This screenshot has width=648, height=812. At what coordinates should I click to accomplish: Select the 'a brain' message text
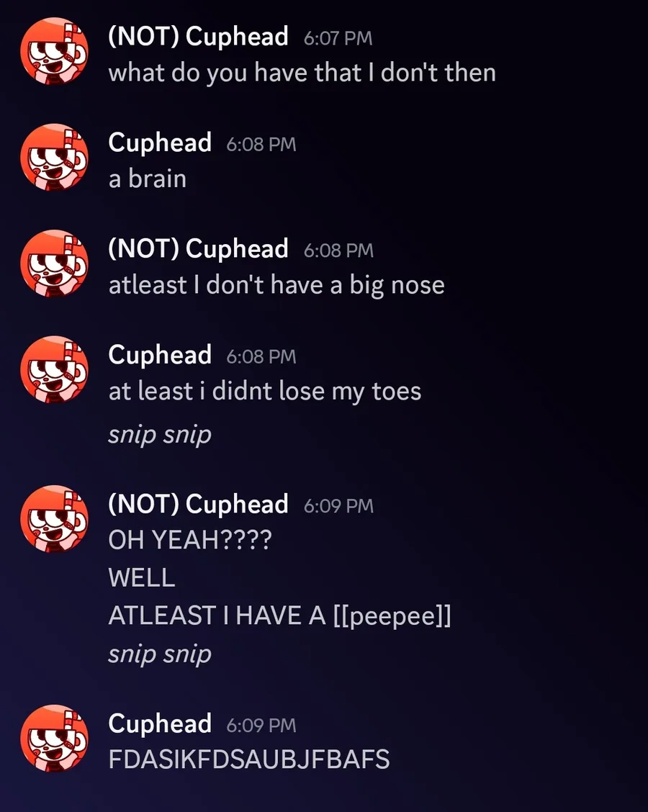(x=147, y=179)
